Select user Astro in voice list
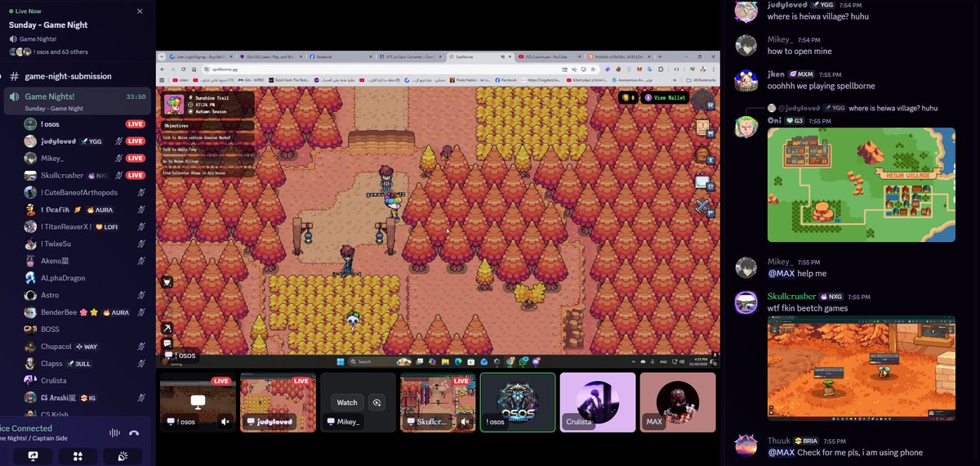The height and width of the screenshot is (466, 980). click(86, 295)
